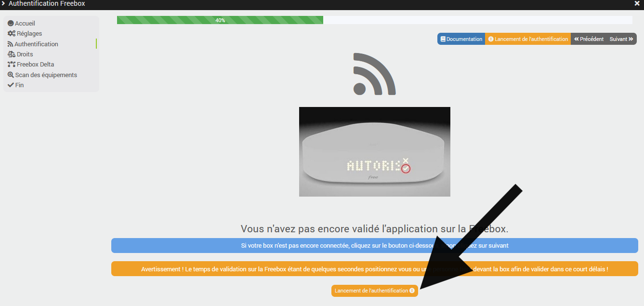644x306 pixels.
Task: Open the Documentation button
Action: click(461, 39)
